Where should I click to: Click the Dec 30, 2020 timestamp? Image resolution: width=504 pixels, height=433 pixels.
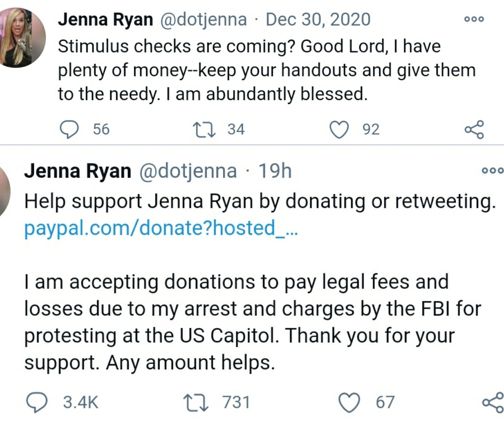(318, 20)
